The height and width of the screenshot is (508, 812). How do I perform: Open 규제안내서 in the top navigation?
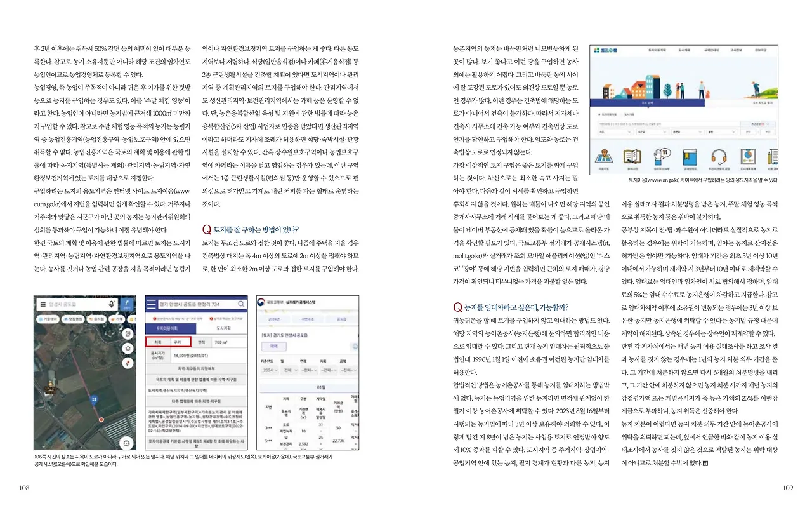(710, 49)
